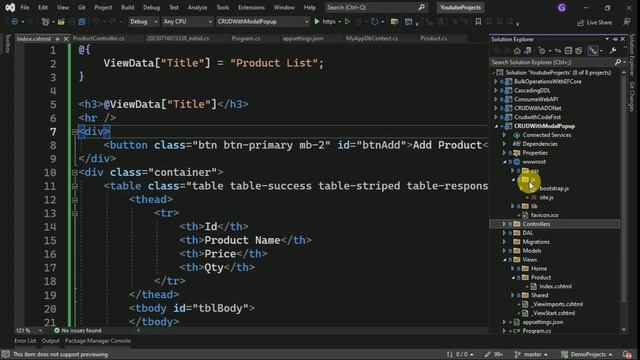
Task: Switch to appsettings.json tab
Action: 303,38
